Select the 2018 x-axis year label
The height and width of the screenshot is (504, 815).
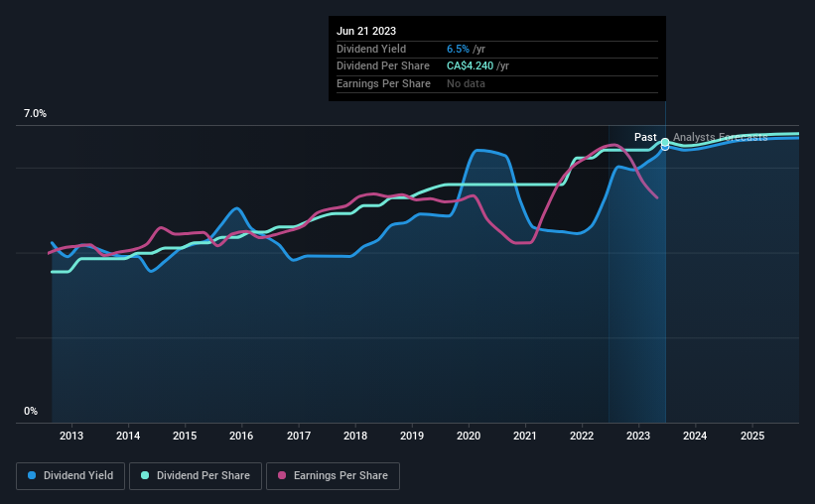coord(355,436)
